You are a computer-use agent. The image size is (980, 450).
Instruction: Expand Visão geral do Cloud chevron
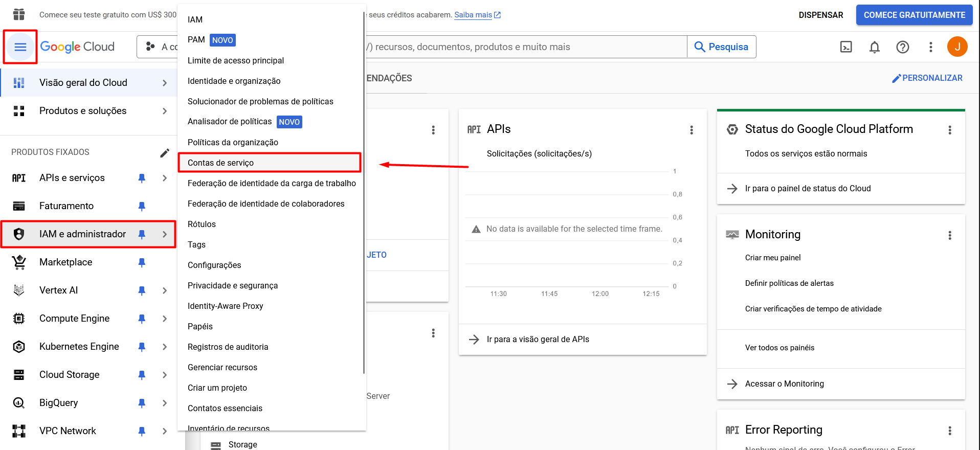point(164,83)
